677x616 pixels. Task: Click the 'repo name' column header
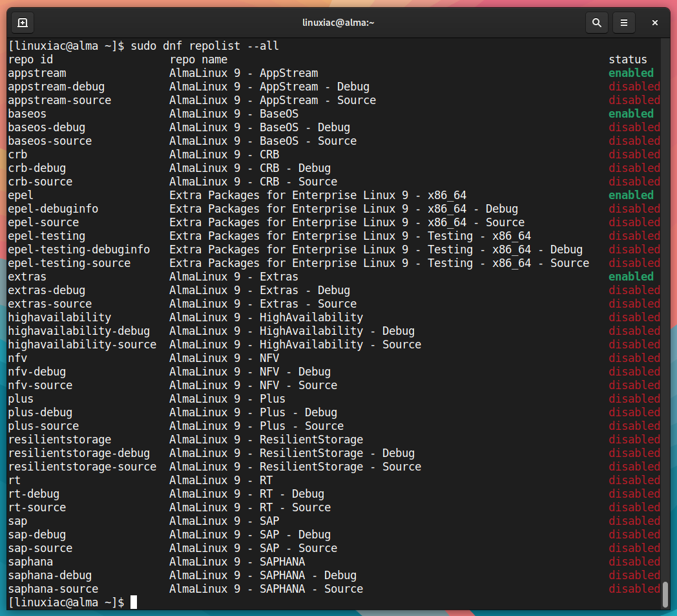tap(198, 59)
